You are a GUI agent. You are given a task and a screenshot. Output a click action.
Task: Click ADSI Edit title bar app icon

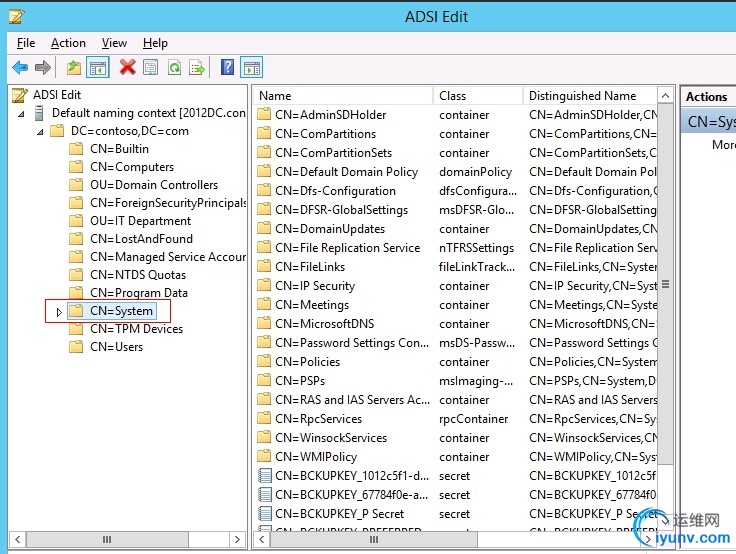(x=16, y=17)
